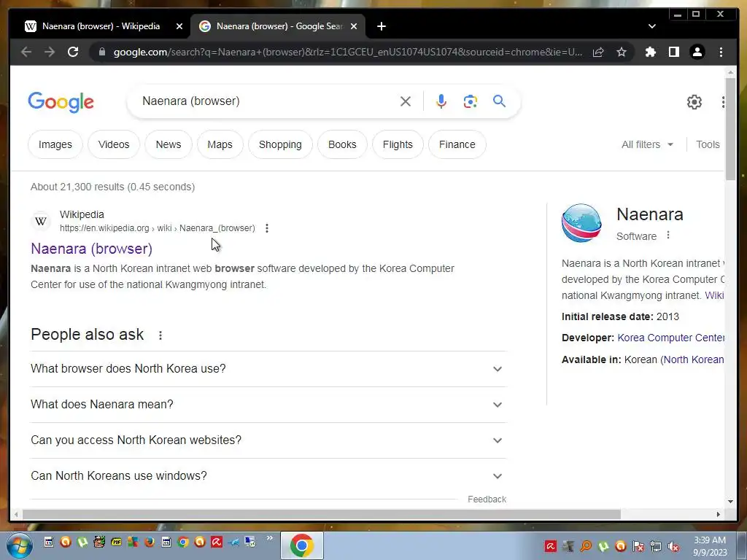Open Naenara knowledge panel more options
The image size is (747, 560).
668,236
